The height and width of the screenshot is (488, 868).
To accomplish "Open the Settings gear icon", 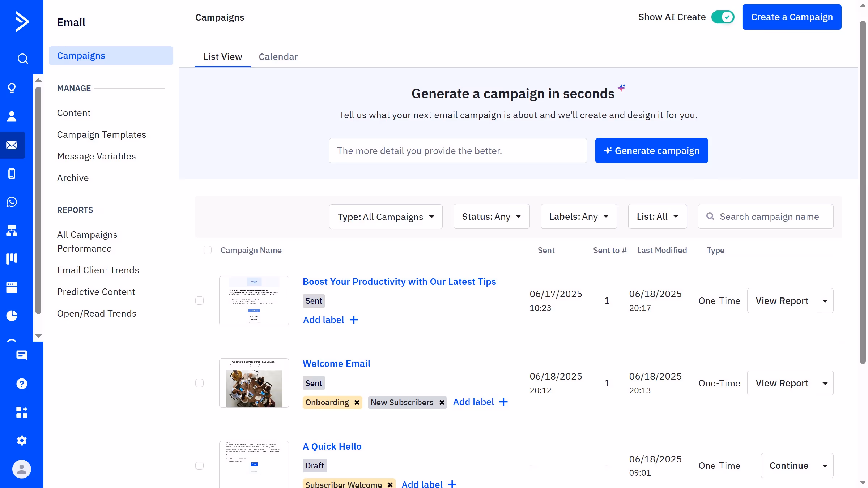I will click(22, 440).
